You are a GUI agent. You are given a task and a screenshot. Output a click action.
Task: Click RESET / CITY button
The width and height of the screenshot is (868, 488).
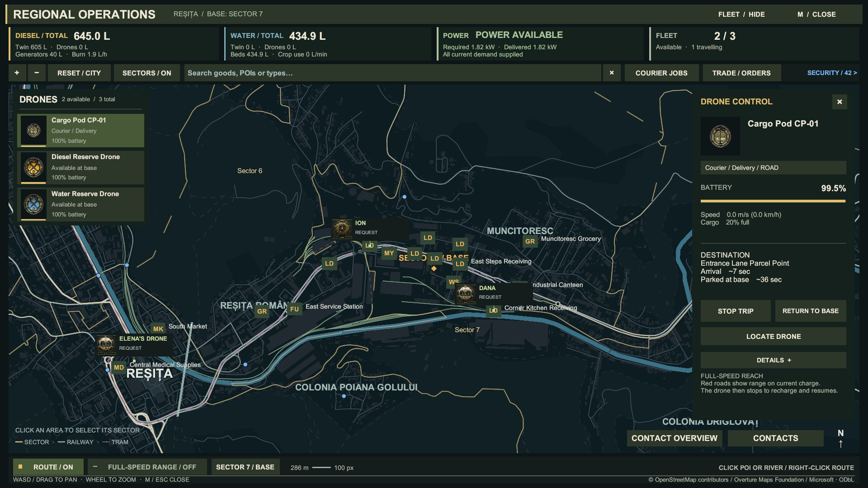point(79,73)
